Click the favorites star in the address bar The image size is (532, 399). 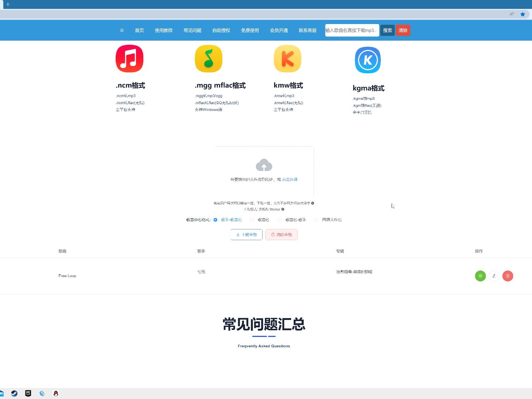[522, 14]
